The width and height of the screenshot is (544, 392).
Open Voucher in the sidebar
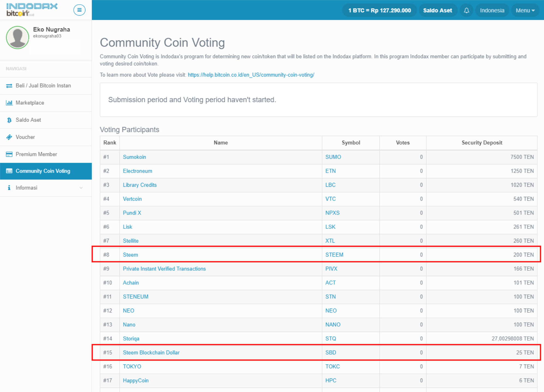pyautogui.click(x=46, y=137)
